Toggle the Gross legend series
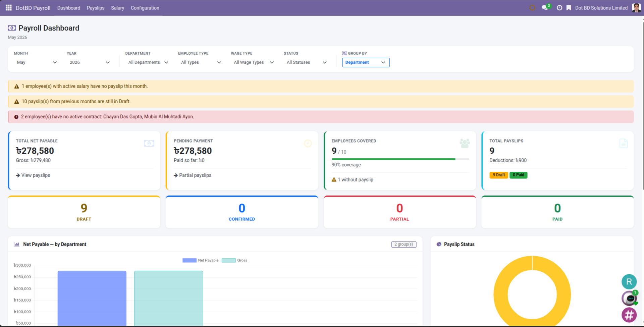This screenshot has width=644, height=327. (234, 260)
